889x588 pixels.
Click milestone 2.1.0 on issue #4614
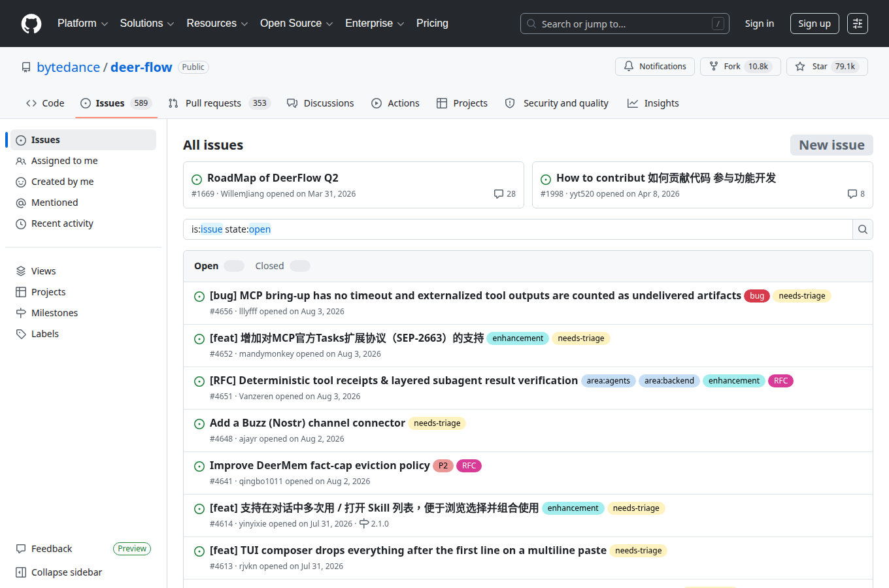point(374,524)
